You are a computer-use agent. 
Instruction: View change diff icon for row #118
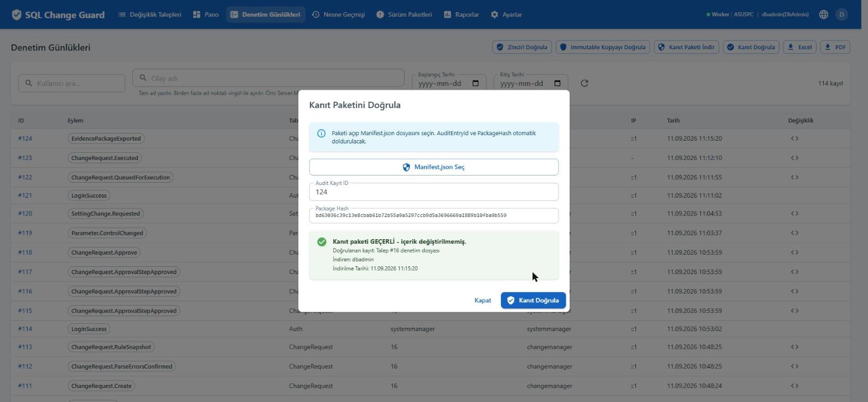coord(794,252)
